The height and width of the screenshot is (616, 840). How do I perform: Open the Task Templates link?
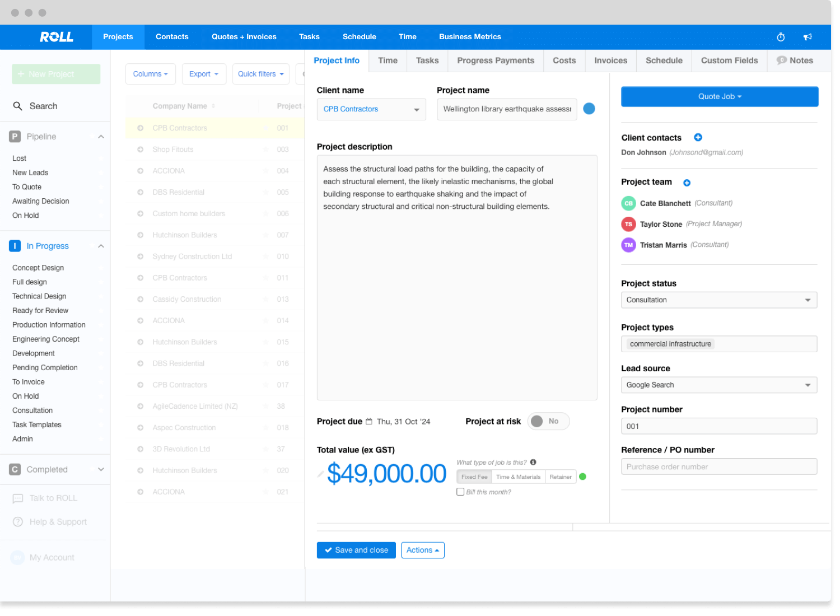pyautogui.click(x=37, y=424)
